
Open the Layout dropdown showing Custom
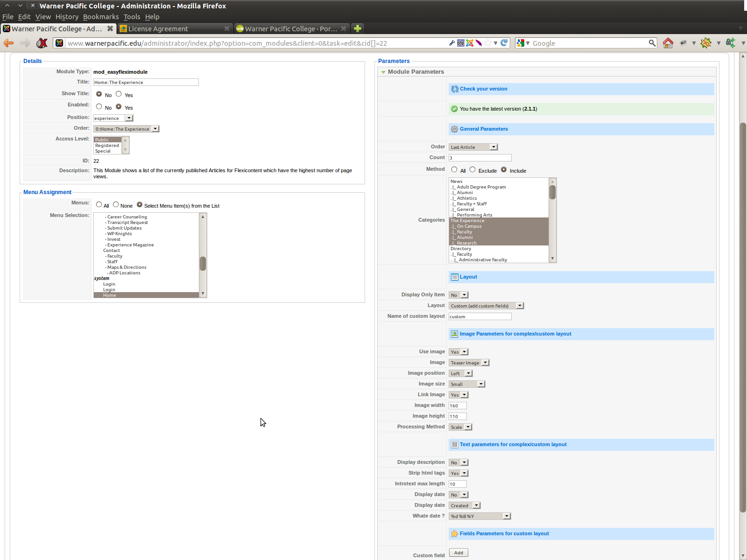tap(486, 306)
